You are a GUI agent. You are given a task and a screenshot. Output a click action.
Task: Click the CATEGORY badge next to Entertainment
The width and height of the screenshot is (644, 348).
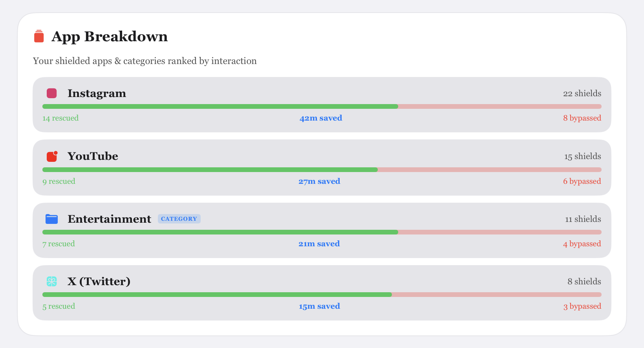179,219
